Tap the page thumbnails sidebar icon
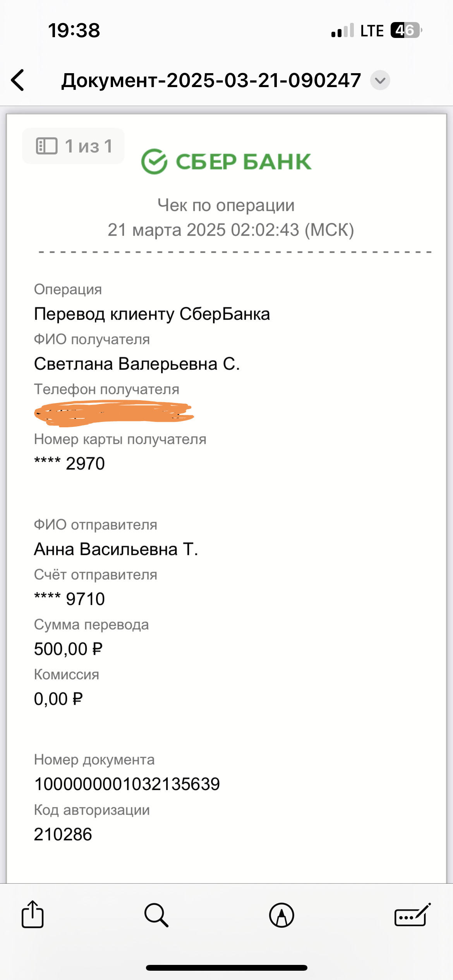 46,146
